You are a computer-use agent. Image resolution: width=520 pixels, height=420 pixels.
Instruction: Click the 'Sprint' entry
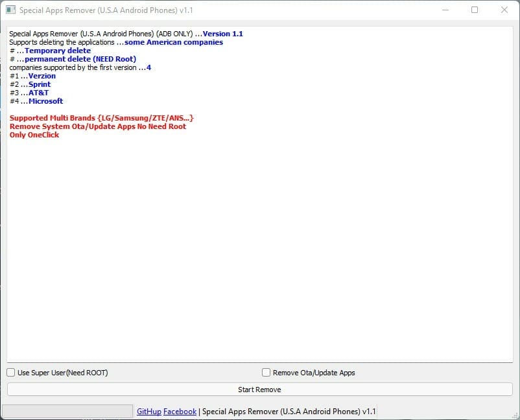click(x=40, y=84)
